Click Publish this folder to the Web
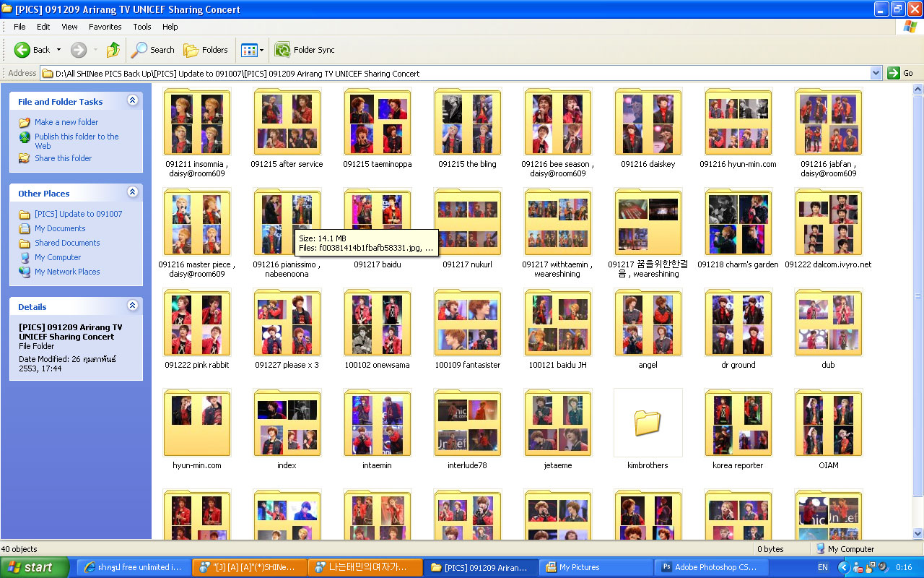 click(77, 141)
